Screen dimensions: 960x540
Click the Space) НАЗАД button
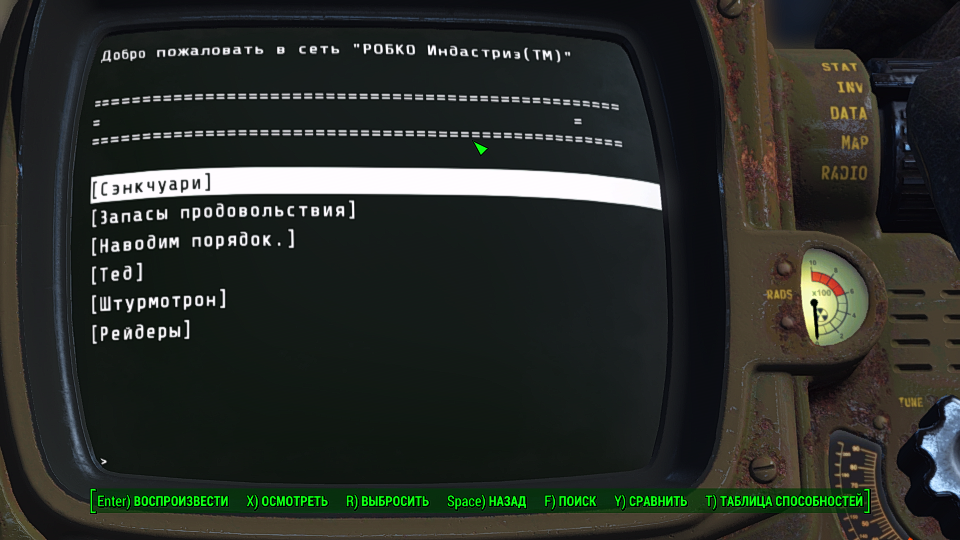pos(487,501)
